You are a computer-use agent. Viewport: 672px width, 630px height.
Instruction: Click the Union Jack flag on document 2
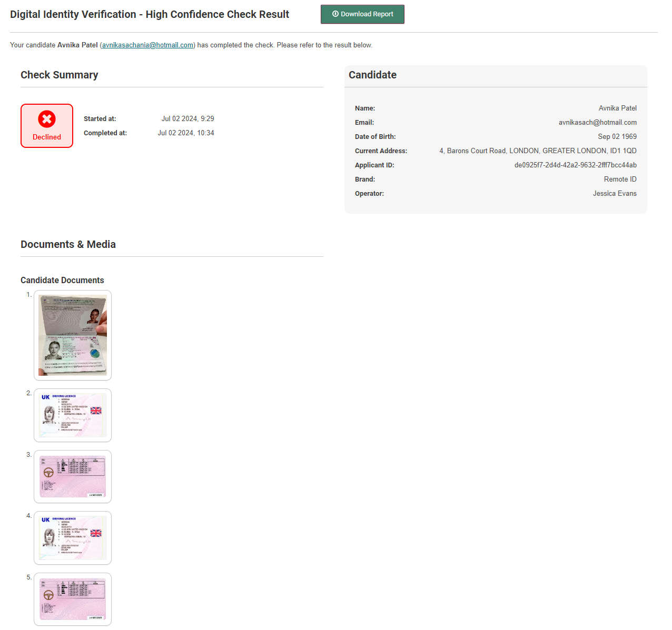click(96, 411)
